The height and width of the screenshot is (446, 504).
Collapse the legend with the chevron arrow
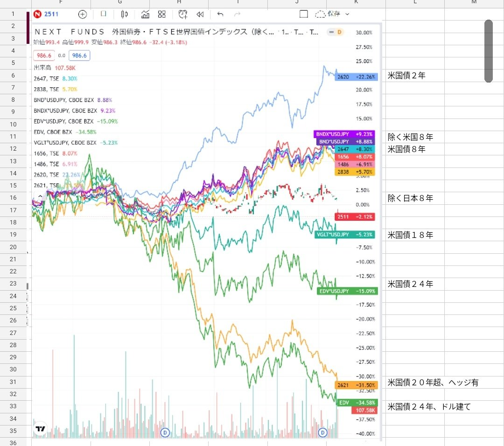tap(40, 196)
